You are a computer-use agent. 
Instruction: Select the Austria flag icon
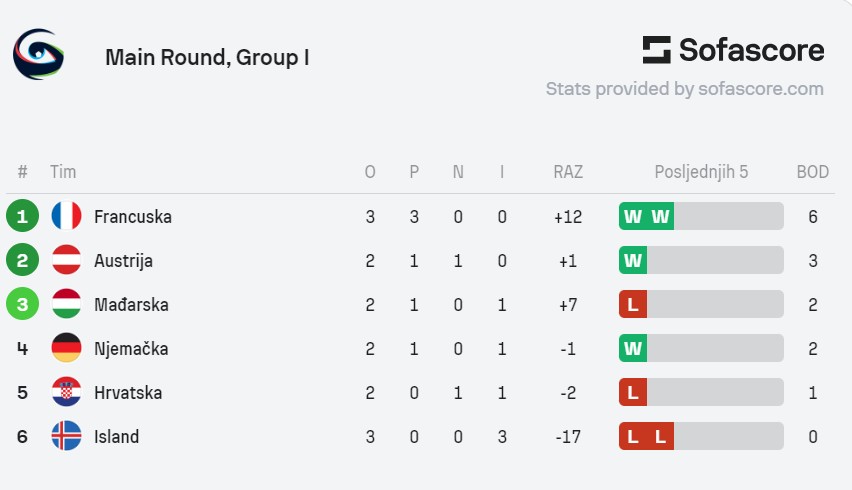point(66,260)
